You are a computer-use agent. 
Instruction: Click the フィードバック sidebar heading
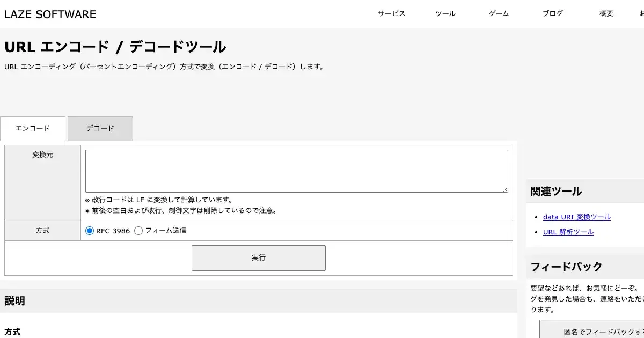click(x=566, y=267)
